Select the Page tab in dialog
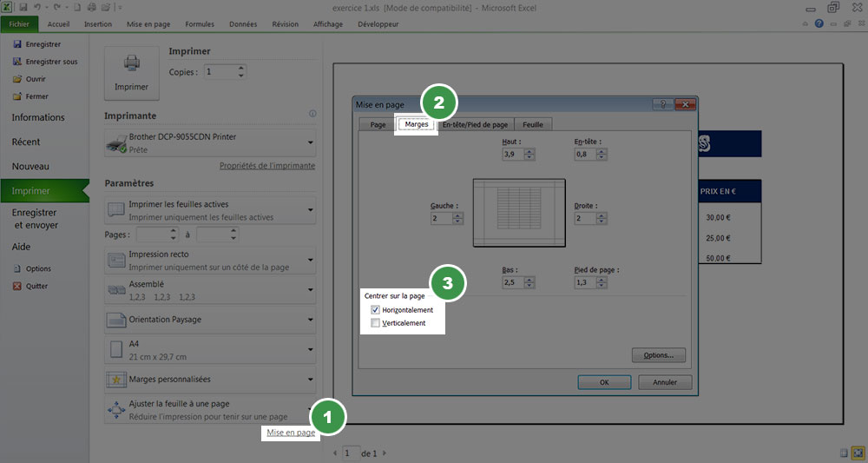The image size is (868, 463). click(x=378, y=124)
